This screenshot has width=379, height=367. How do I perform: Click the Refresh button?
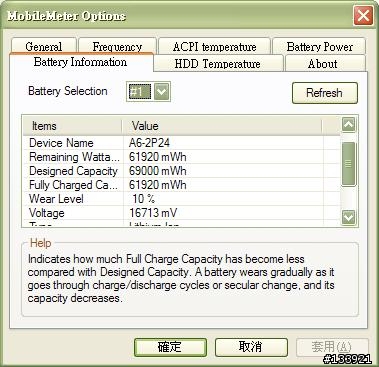pos(325,93)
